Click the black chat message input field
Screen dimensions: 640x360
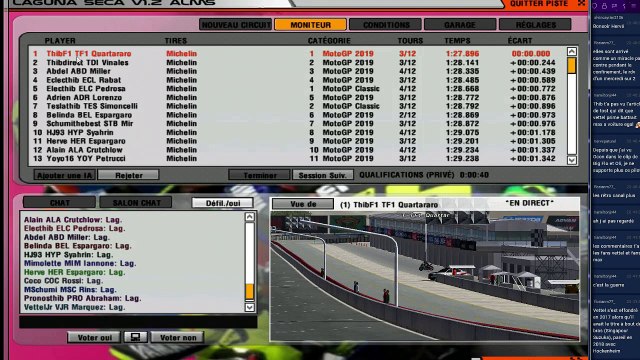coord(138,322)
